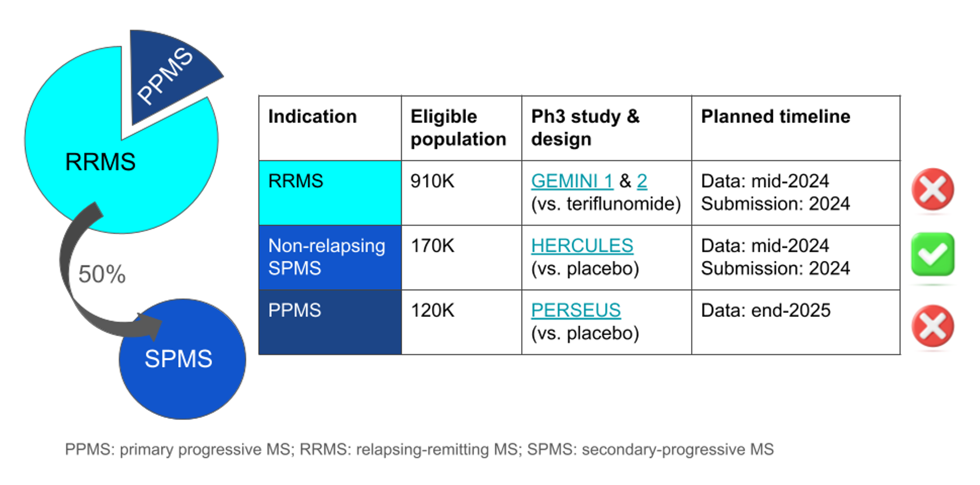Click the abbreviations footnote text
The height and width of the screenshot is (485, 980).
tap(419, 449)
